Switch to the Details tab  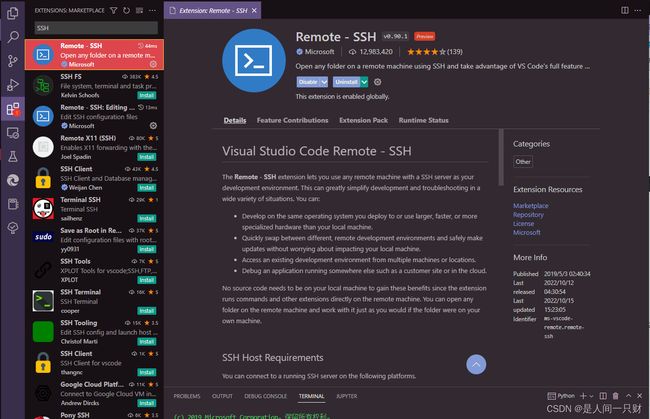pyautogui.click(x=235, y=120)
